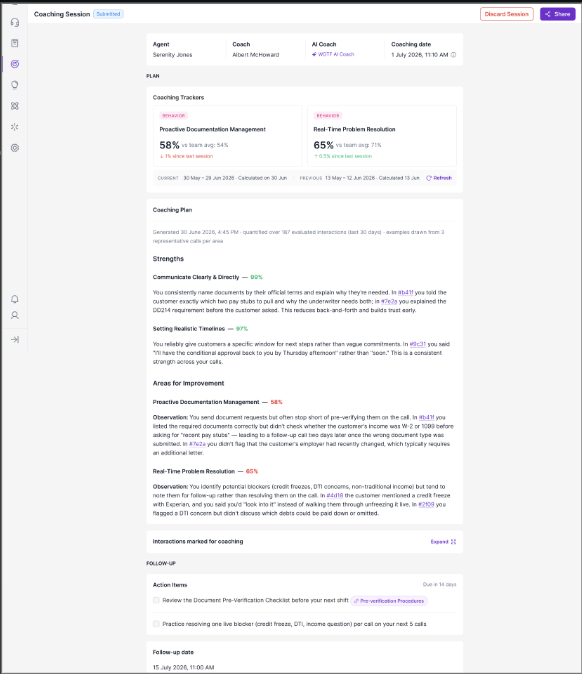Click '1% since last session' decline text
582x674 pixels.
(187, 156)
